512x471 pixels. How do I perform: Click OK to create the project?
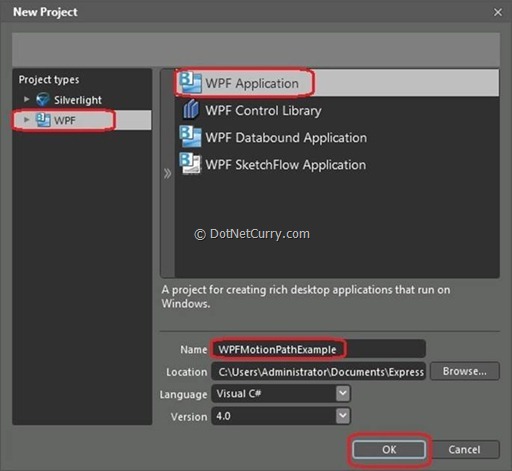389,449
